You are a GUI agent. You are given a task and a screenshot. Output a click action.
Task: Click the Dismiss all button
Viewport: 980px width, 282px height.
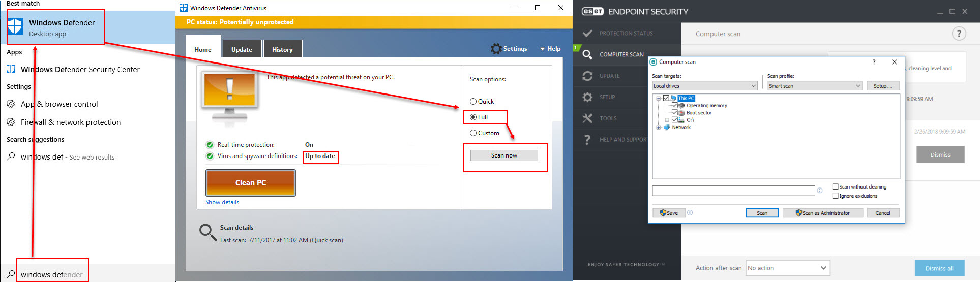pos(939,268)
